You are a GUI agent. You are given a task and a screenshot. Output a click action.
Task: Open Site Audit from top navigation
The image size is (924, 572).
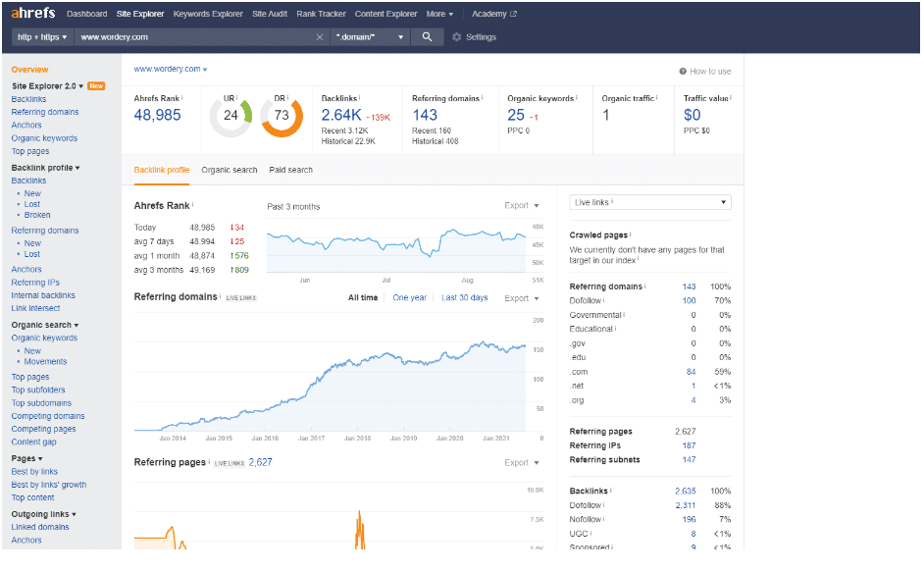[x=270, y=14]
